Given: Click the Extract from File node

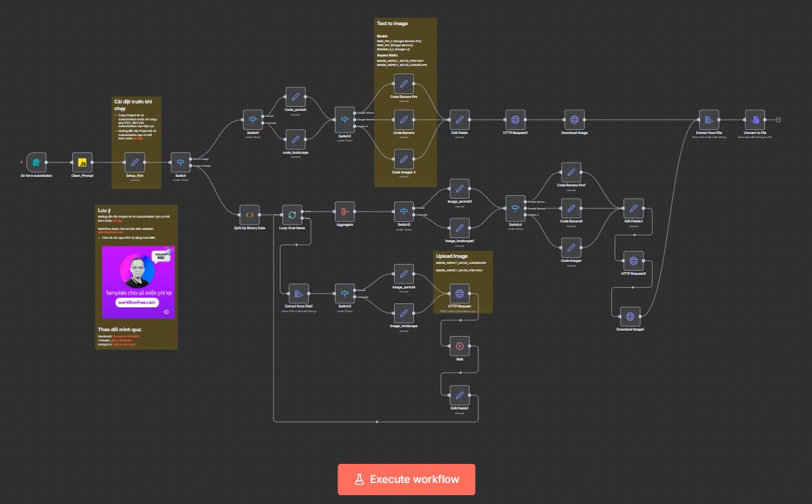Looking at the screenshot, I should (709, 119).
